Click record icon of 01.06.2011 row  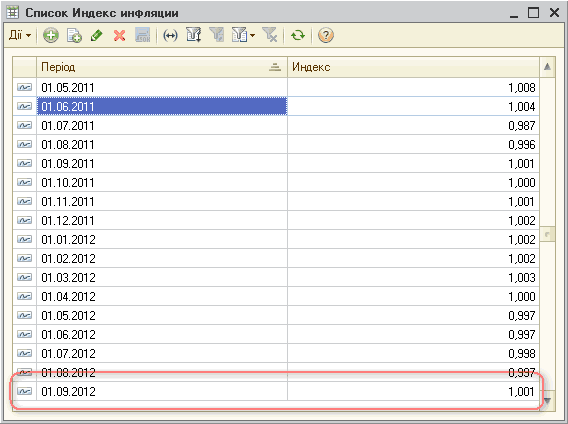pos(25,107)
